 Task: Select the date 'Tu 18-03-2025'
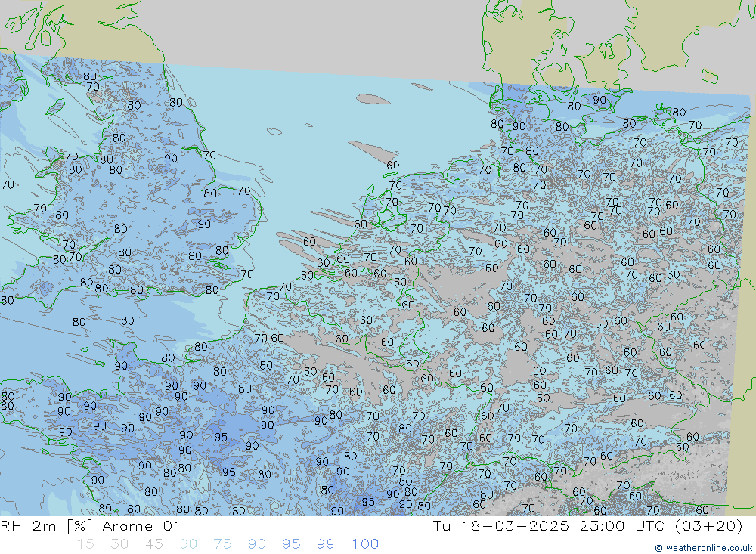coord(501,526)
